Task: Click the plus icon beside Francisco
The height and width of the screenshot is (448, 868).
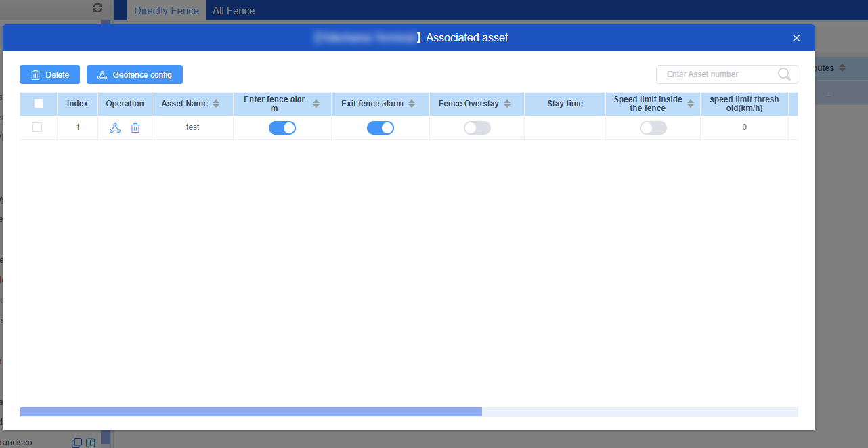Action: [x=91, y=443]
